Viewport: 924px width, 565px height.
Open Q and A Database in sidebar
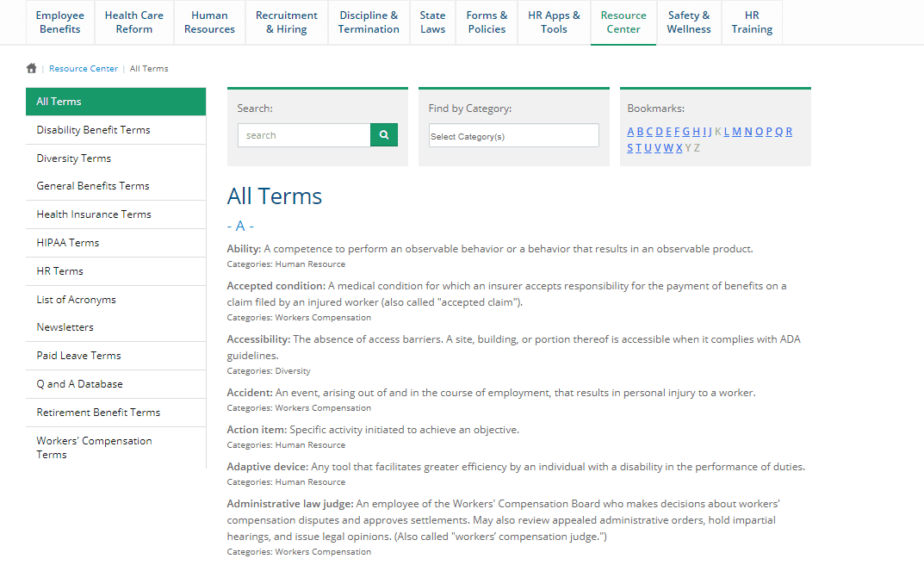[116, 383]
